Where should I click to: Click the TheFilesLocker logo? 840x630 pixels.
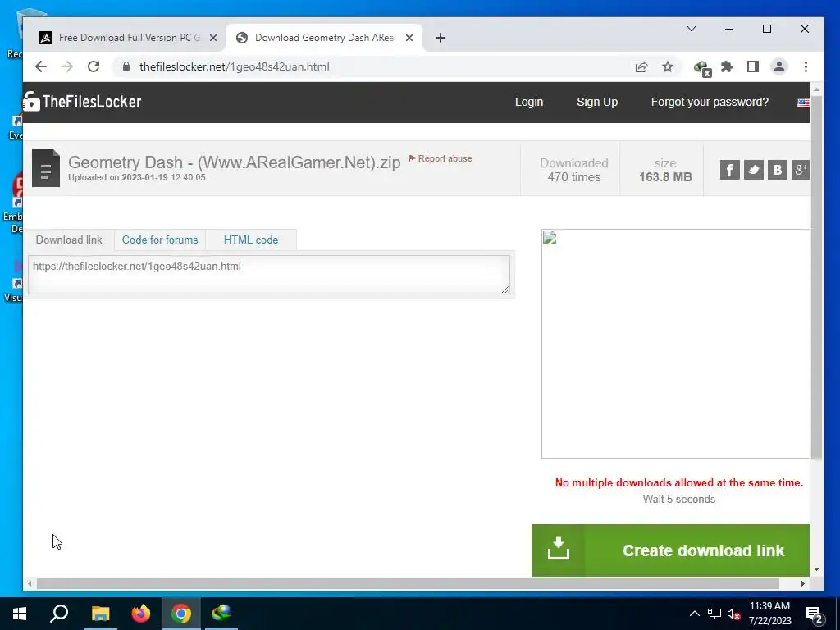[83, 101]
